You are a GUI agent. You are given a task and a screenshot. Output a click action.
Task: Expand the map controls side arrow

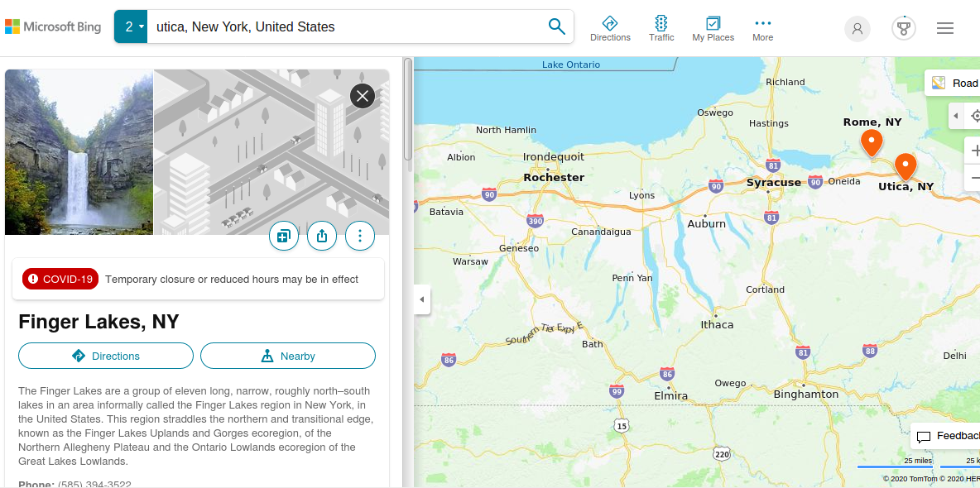click(956, 117)
